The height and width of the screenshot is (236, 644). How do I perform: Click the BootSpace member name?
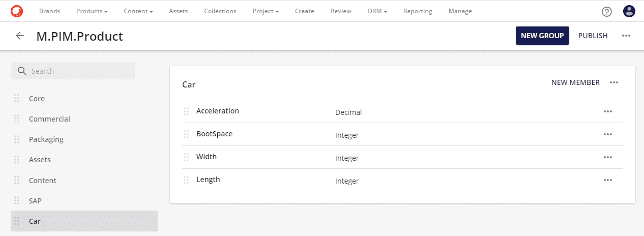click(x=215, y=134)
